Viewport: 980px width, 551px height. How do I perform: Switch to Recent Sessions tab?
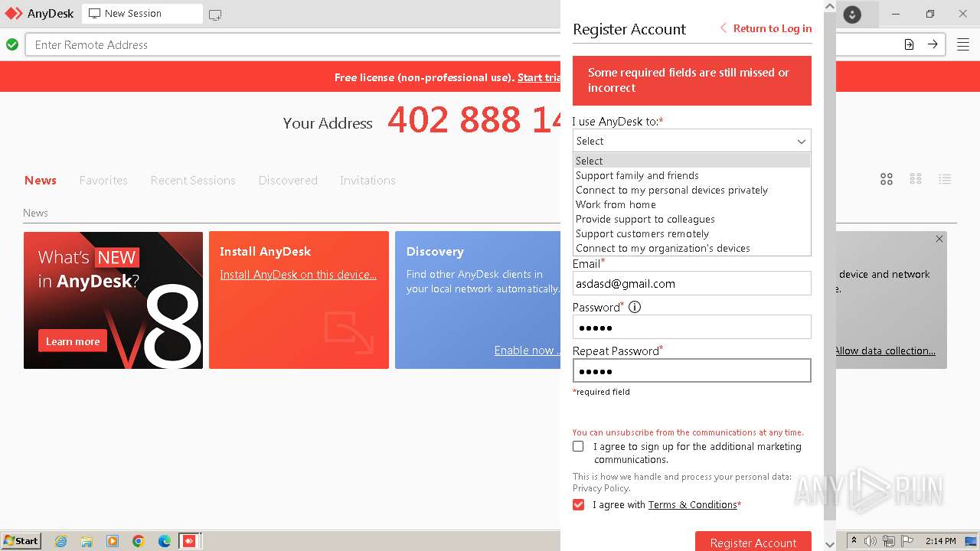(193, 180)
